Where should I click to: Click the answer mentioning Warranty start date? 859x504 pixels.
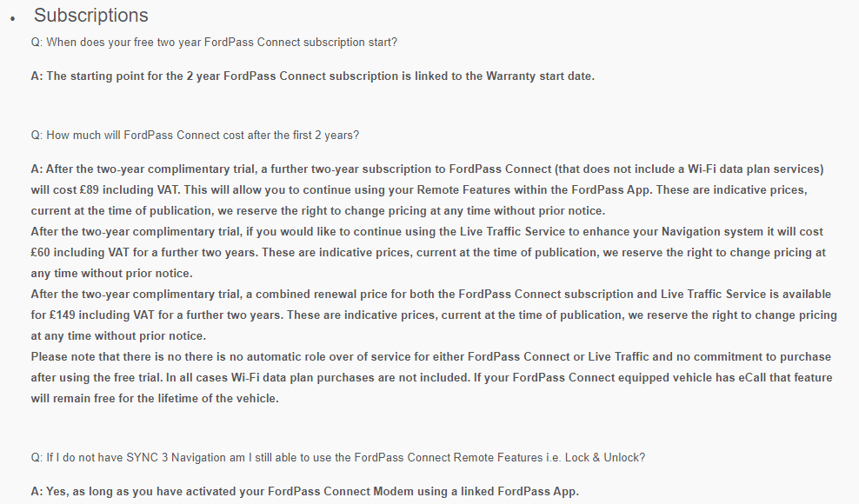(312, 76)
